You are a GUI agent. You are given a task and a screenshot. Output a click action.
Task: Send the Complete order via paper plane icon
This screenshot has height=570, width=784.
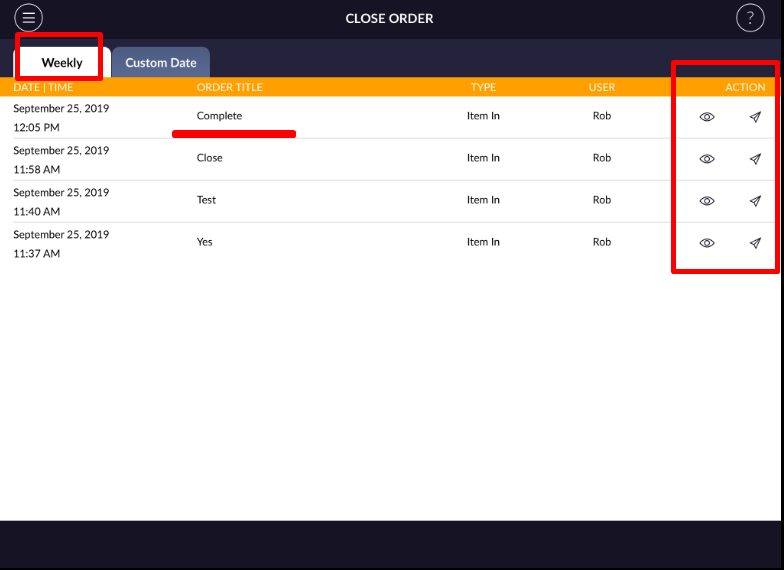pos(755,117)
